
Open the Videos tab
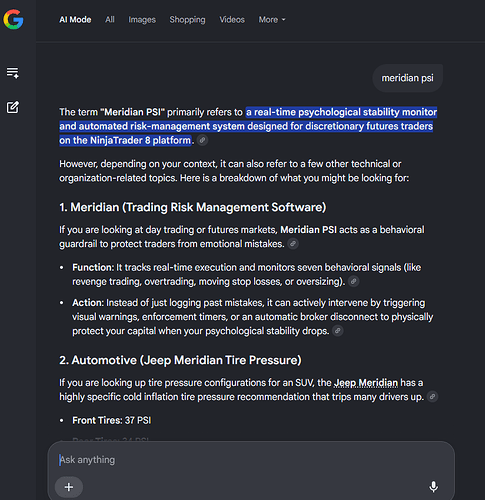(232, 20)
